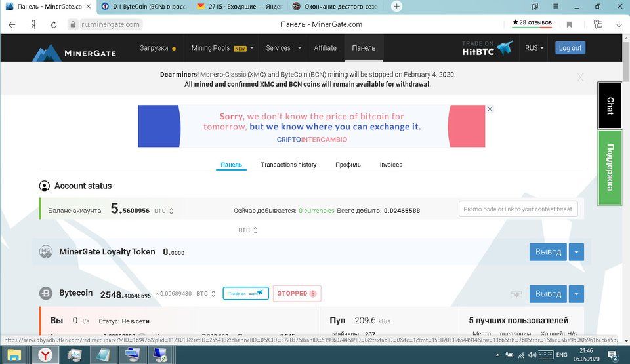This screenshot has width=630, height=364.
Task: Open the Transactions history tab
Action: point(289,165)
